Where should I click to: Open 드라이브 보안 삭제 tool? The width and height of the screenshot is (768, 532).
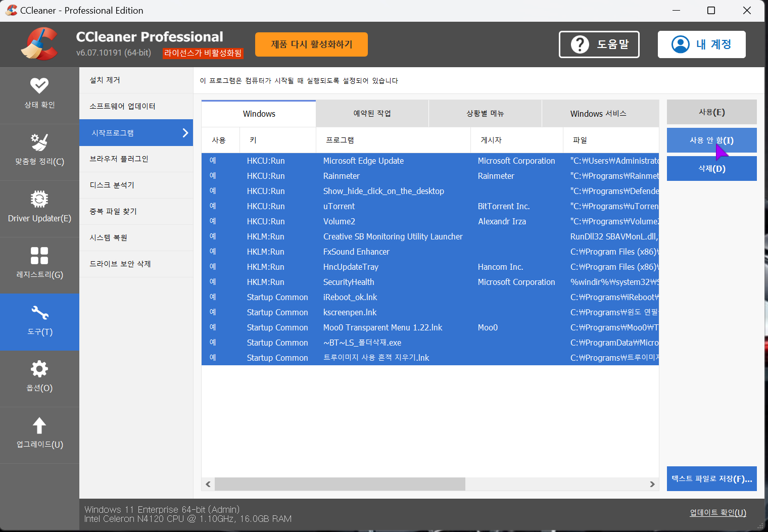[136, 264]
